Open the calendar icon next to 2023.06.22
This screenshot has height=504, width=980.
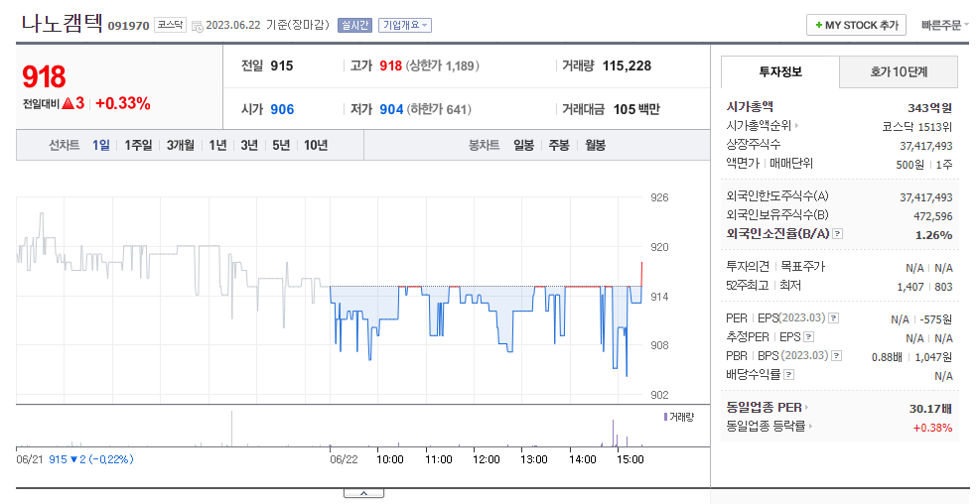[x=197, y=26]
